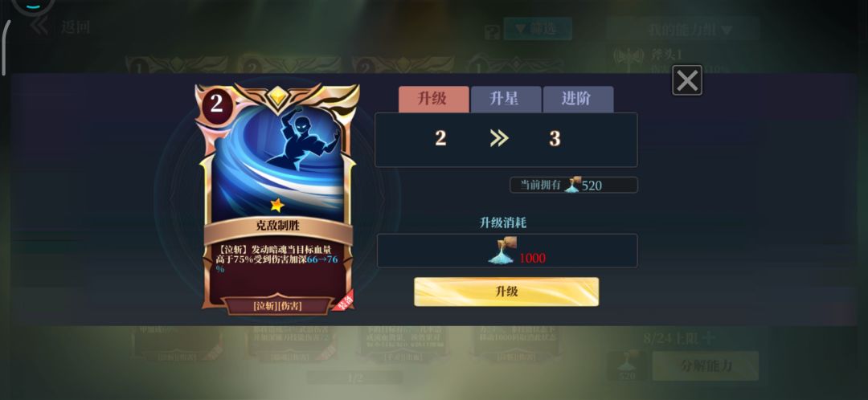
Task: Tap the double-chevron arrow between 2 and 3
Action: point(499,139)
